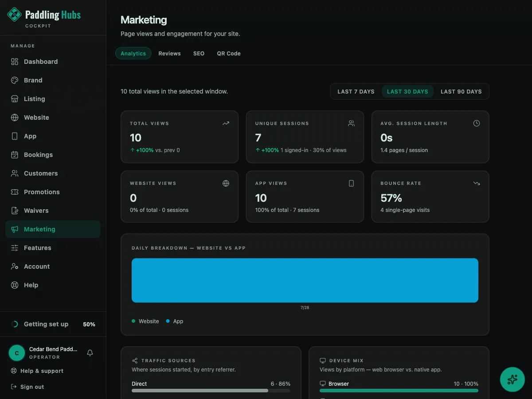
Task: Click the Promotions ticket icon
Action: [x=15, y=192]
